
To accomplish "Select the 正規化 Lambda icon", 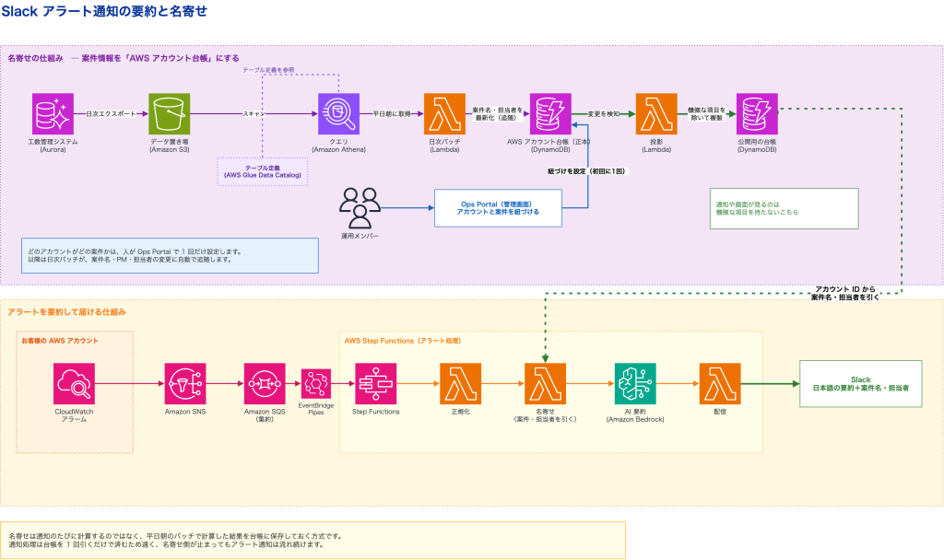I will 461,384.
